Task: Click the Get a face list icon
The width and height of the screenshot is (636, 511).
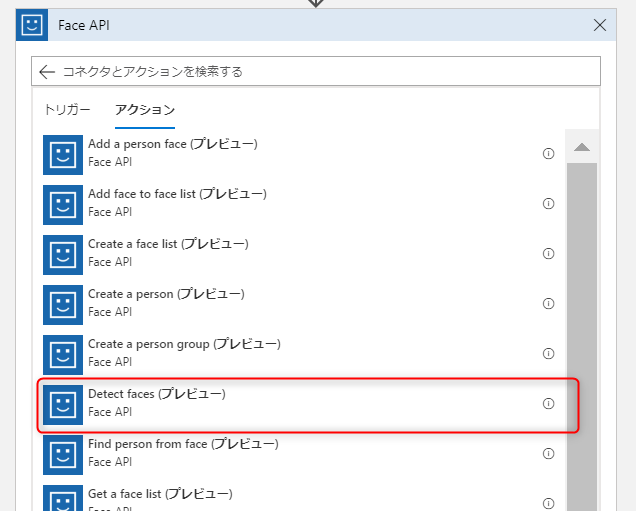Action: (x=63, y=498)
